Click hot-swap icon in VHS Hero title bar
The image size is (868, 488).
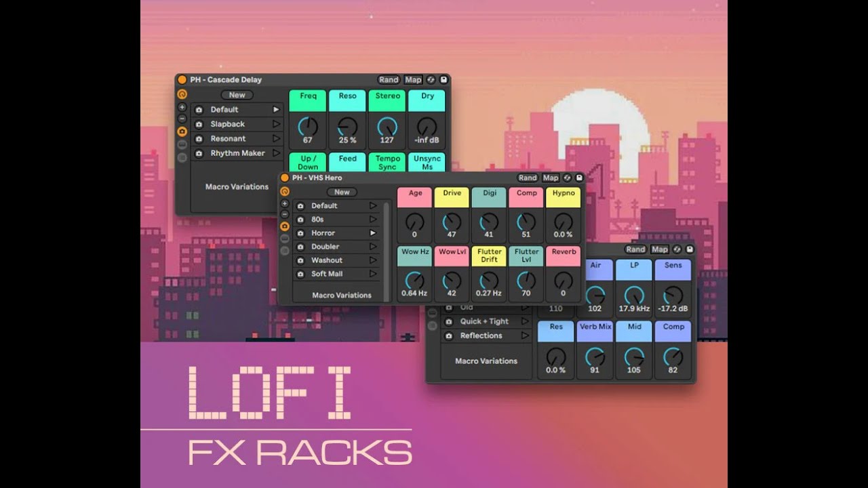[x=568, y=178]
